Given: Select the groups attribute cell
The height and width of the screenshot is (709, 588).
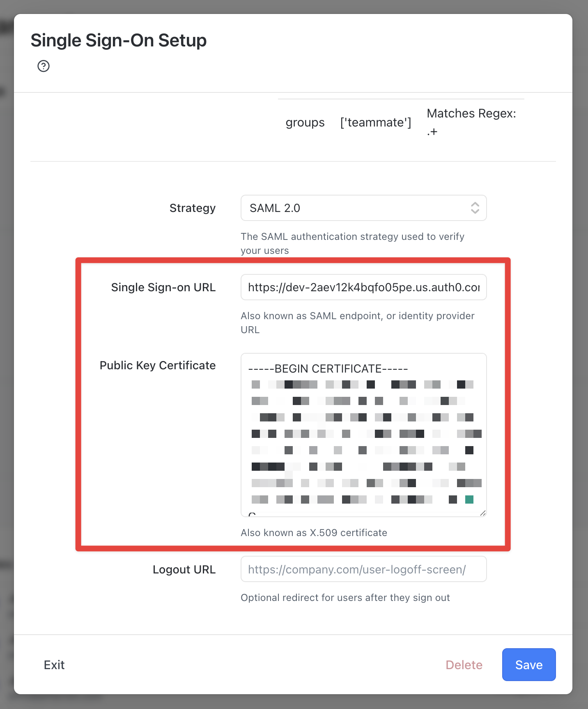Looking at the screenshot, I should [305, 122].
